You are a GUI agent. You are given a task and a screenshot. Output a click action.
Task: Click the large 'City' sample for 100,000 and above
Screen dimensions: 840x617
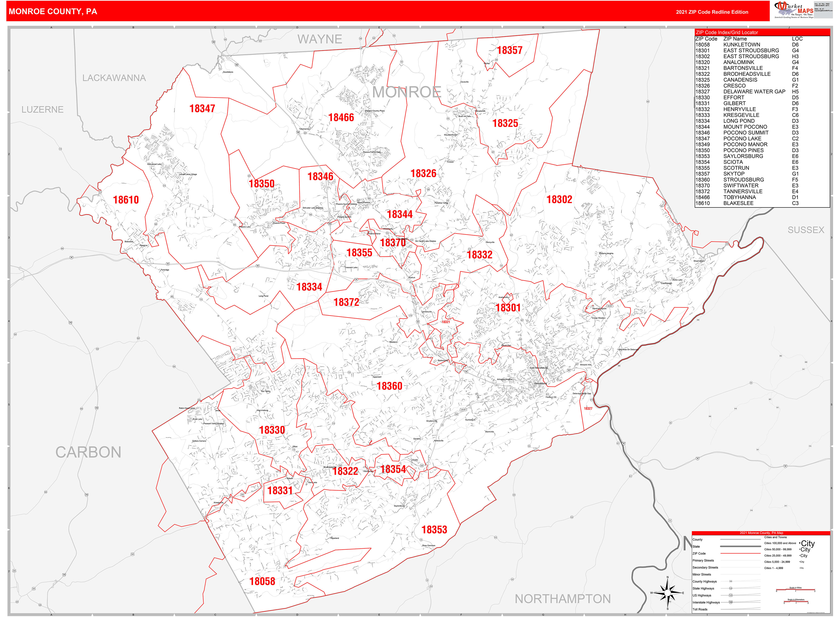click(808, 543)
